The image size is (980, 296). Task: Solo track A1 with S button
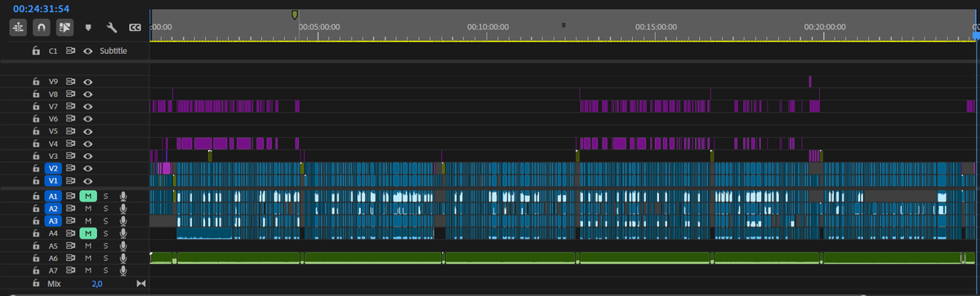(105, 197)
